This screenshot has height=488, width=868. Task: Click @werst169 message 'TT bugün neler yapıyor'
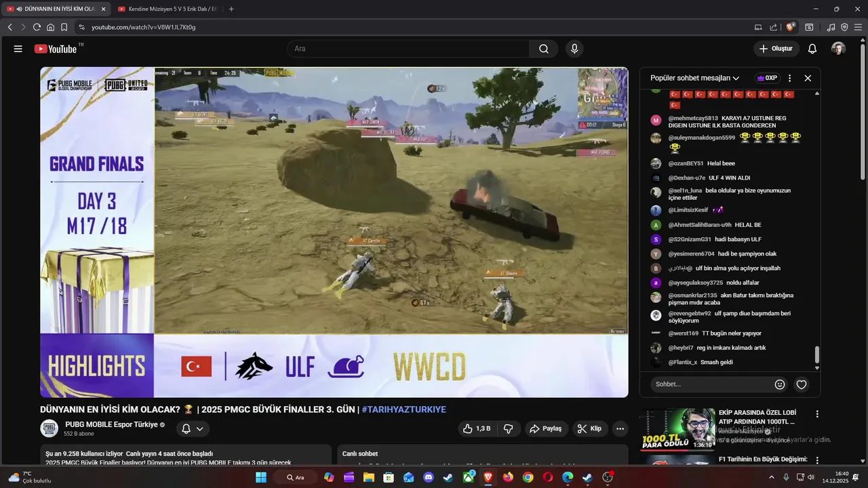[732, 333]
